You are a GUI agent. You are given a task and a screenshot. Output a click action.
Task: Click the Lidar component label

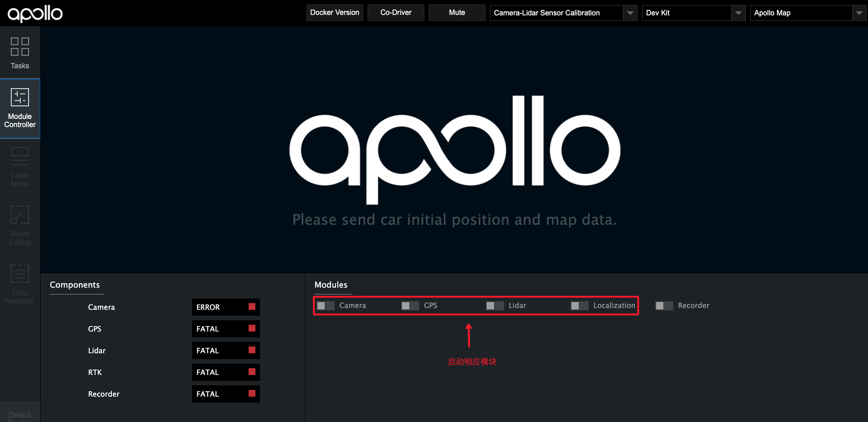(x=97, y=351)
